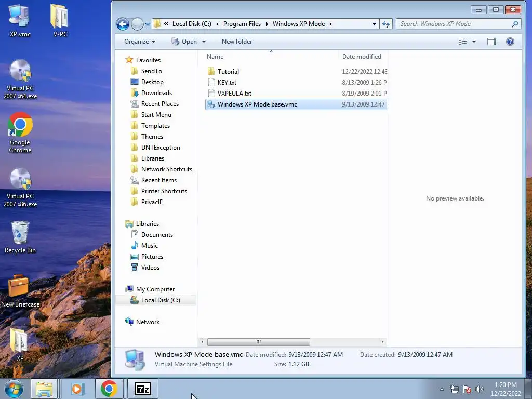
Task: Click the Local Disk (C:) breadcrumb
Action: coord(192,24)
